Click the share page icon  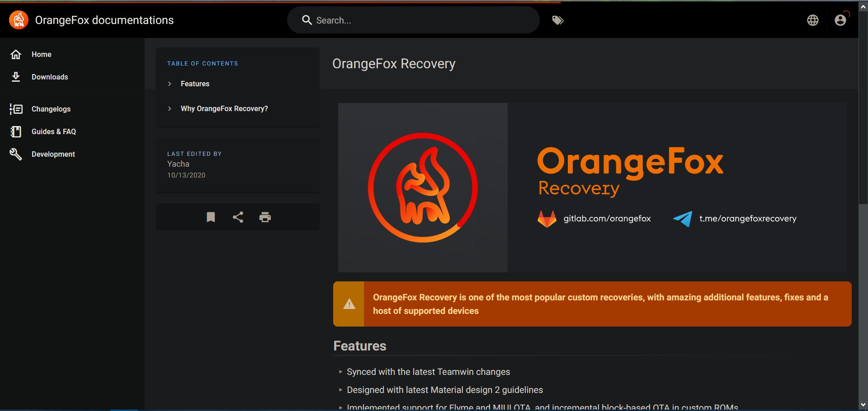(x=238, y=217)
